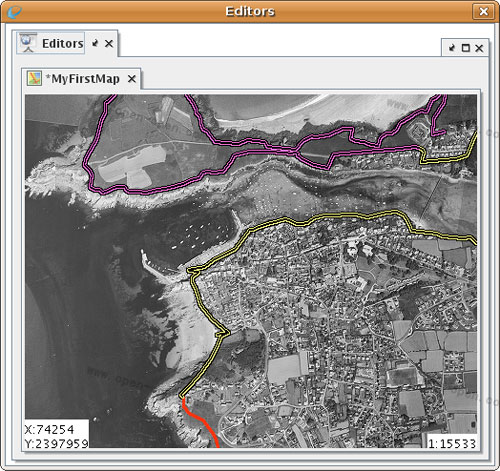
Task: Click the presentation screen icon on the Editors tab
Action: coord(27,43)
